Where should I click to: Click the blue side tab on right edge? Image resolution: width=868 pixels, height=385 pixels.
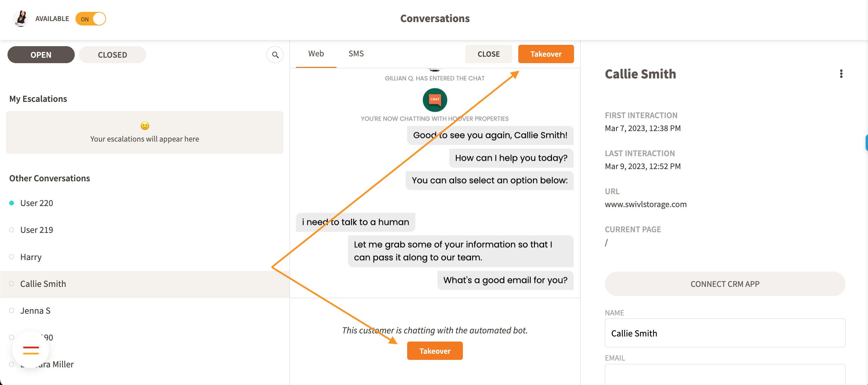click(866, 143)
